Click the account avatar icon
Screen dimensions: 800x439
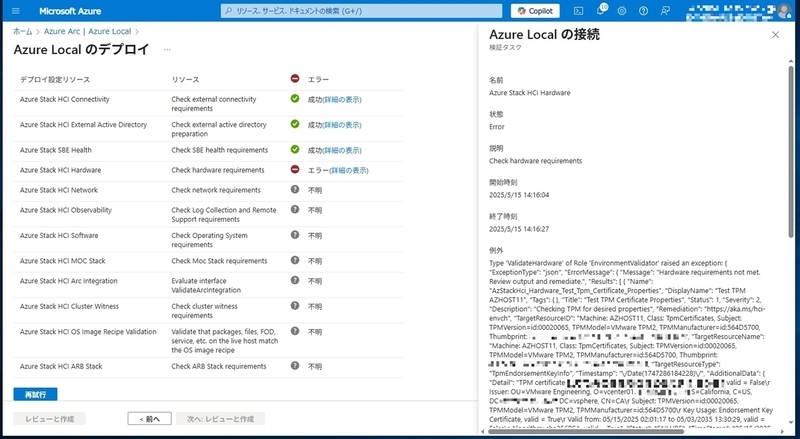[785, 10]
